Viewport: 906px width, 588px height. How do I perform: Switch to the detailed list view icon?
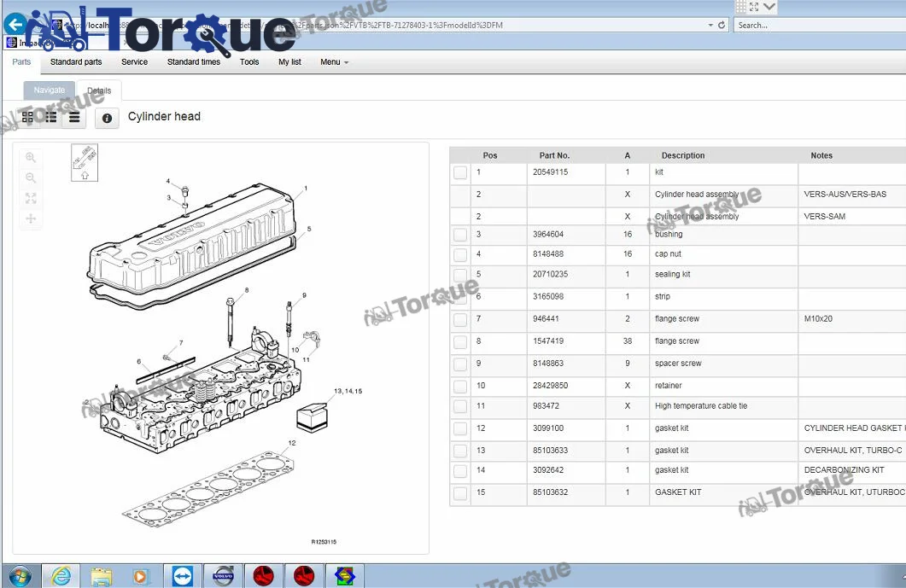[x=51, y=117]
